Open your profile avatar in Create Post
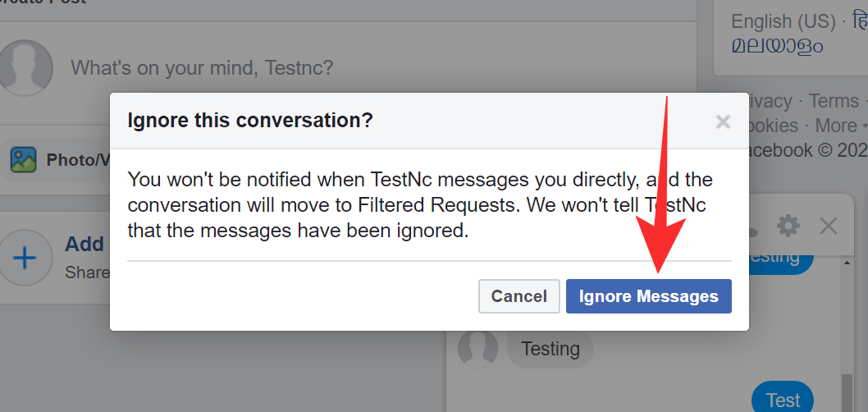The image size is (868, 412). 25,67
